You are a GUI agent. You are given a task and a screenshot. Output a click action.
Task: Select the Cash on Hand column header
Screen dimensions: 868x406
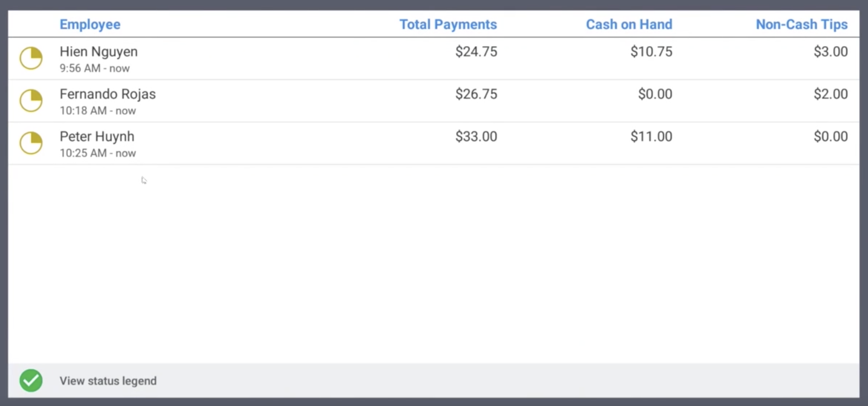pyautogui.click(x=629, y=24)
